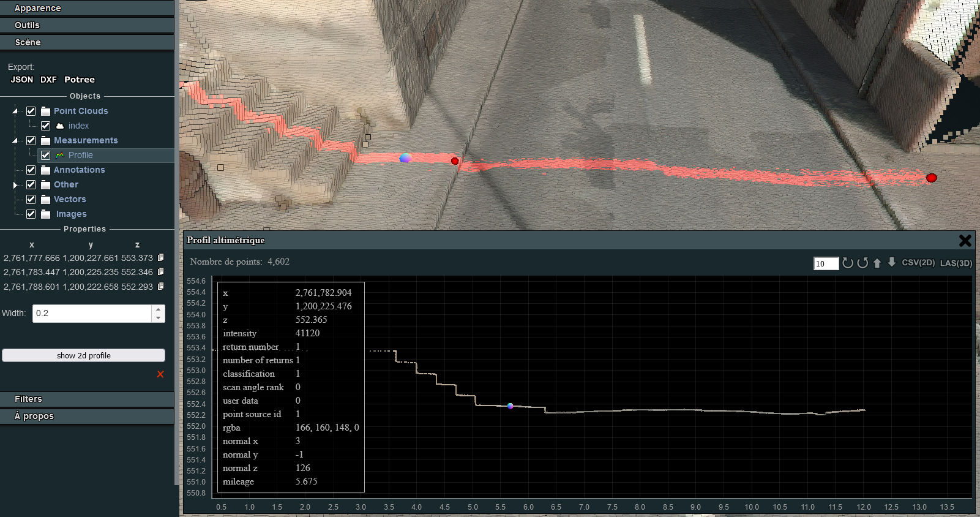Close the Profil altimétrique panel
Screen dimensions: 980x517
(965, 241)
